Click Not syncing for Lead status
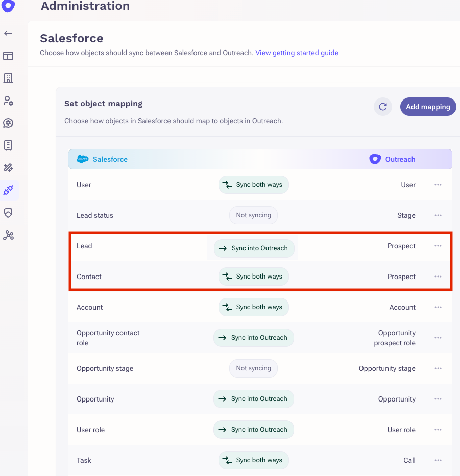Image resolution: width=460 pixels, height=476 pixels. click(x=253, y=215)
